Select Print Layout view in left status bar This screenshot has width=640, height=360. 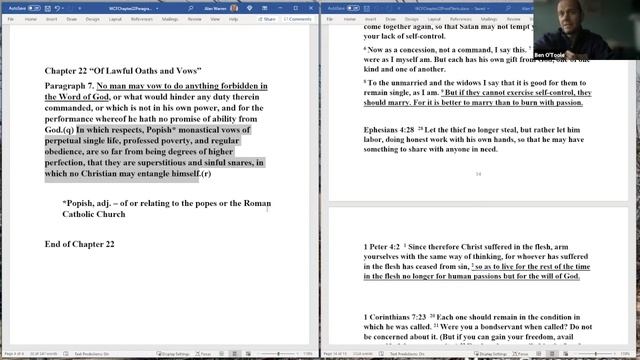pos(234,354)
